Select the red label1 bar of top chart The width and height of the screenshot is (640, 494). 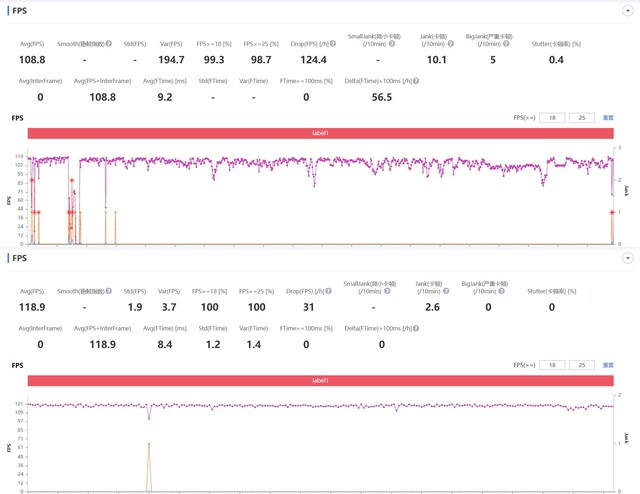click(320, 133)
